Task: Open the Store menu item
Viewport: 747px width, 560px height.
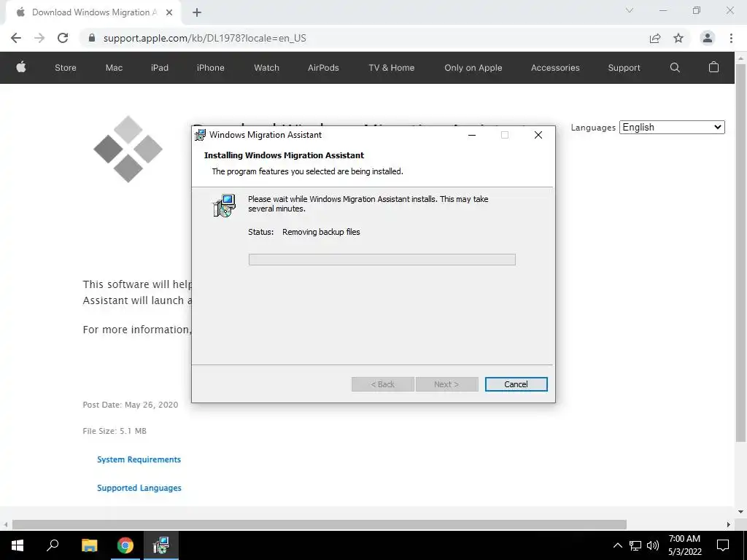Action: point(65,68)
